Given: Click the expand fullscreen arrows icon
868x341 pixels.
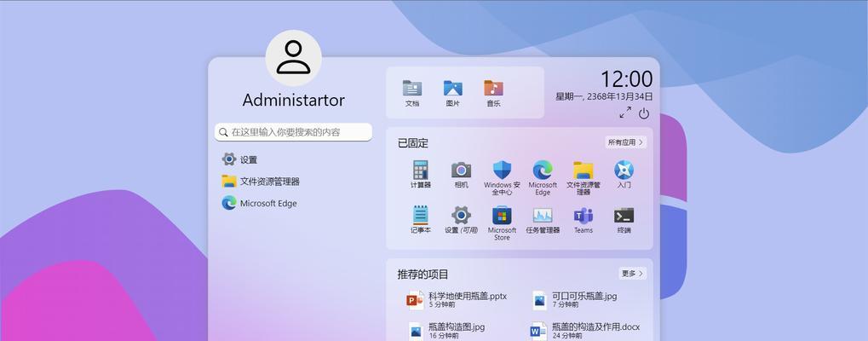Looking at the screenshot, I should coord(625,113).
